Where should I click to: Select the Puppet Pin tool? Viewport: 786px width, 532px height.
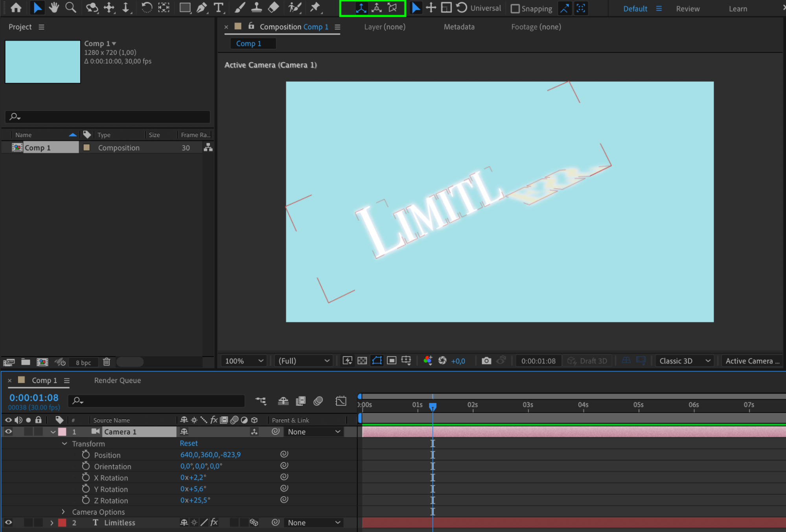(x=315, y=7)
